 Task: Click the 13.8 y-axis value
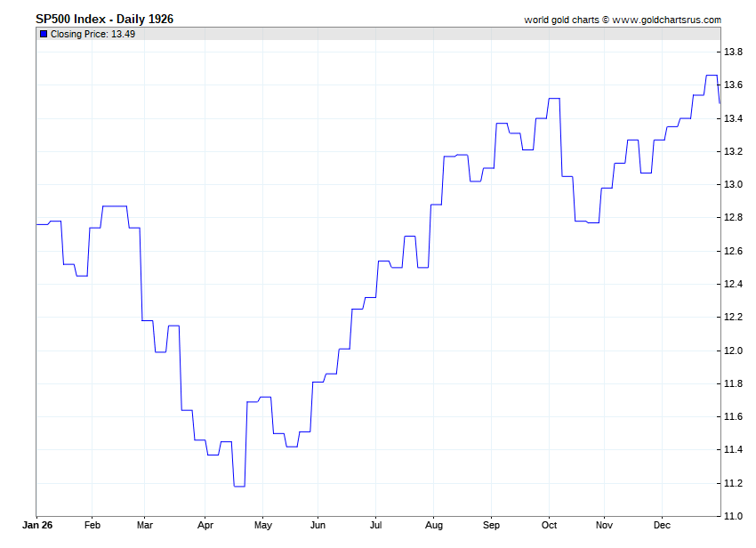click(x=733, y=52)
